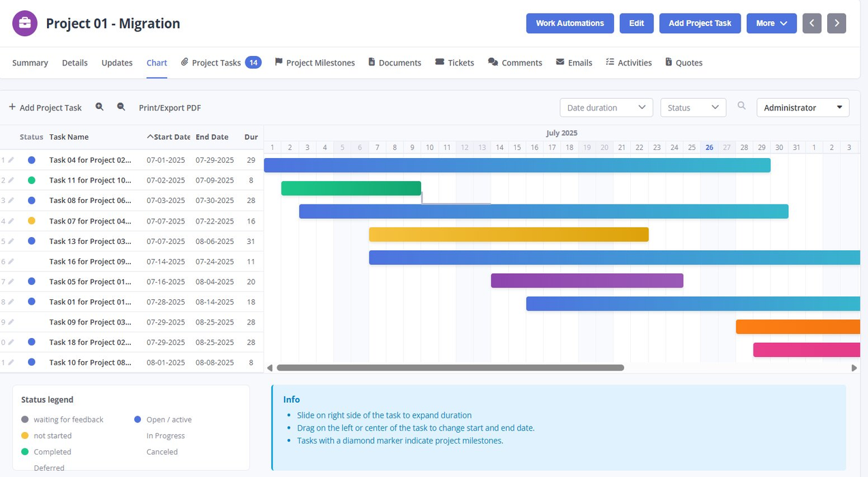
Task: Expand the More actions dropdown button
Action: 771,23
